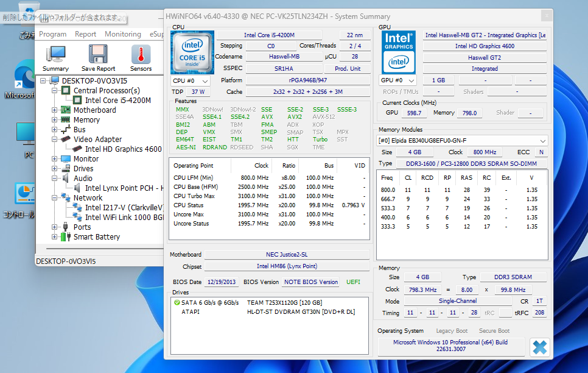588x373 pixels.
Task: Collapse the Network tree node
Action: click(x=54, y=197)
